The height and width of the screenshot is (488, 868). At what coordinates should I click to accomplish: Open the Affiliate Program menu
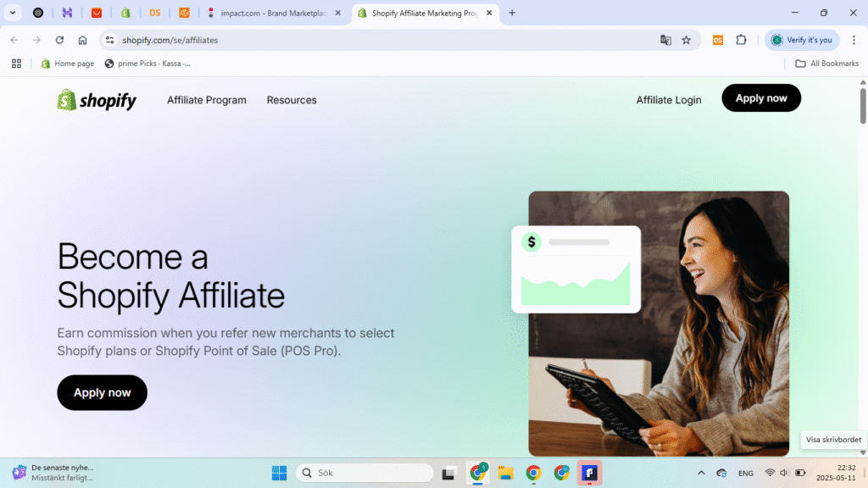(207, 100)
